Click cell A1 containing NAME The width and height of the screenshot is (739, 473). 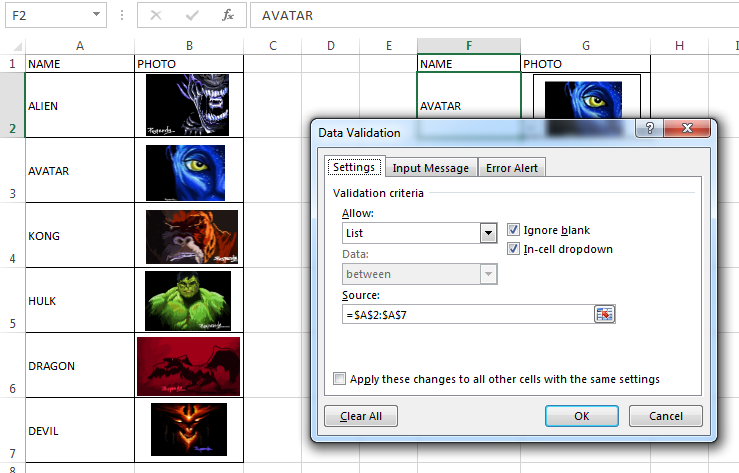(x=80, y=64)
